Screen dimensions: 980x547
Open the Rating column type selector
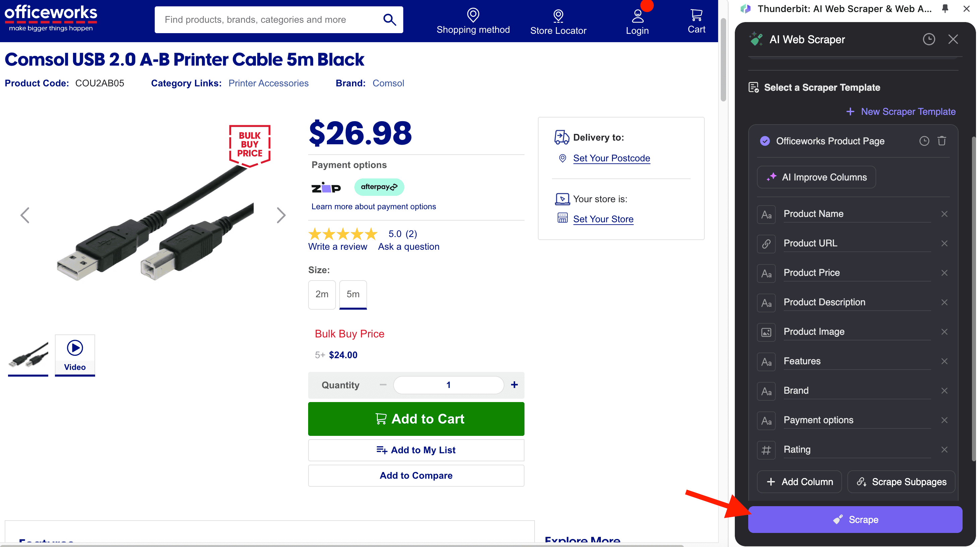[x=766, y=450]
